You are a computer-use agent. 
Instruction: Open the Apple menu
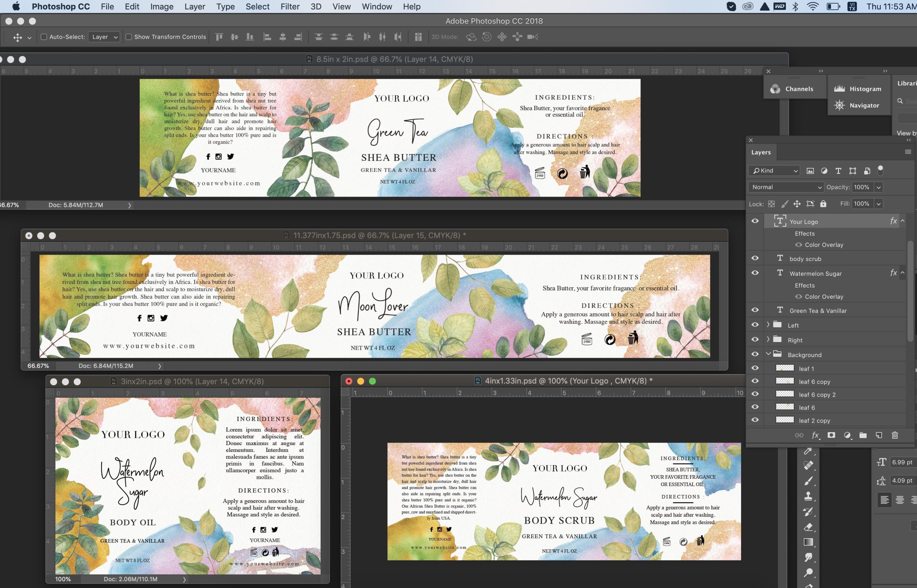pyautogui.click(x=16, y=6)
